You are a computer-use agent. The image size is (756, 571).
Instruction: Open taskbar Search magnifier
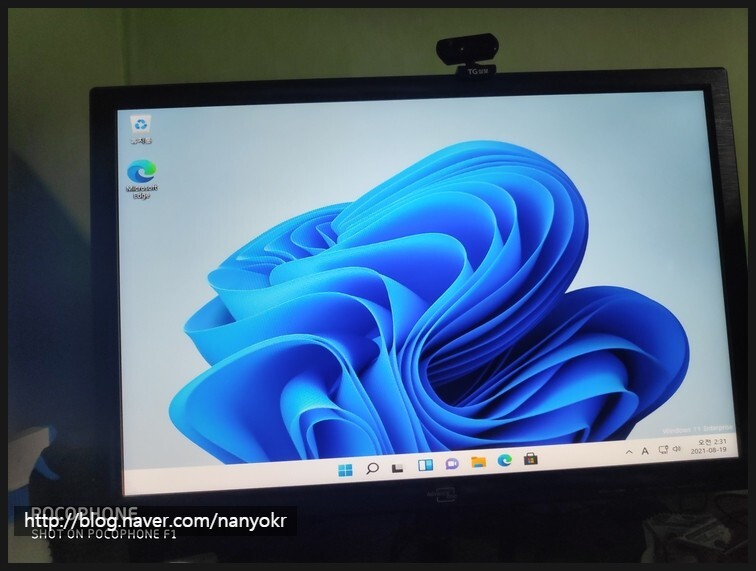372,468
